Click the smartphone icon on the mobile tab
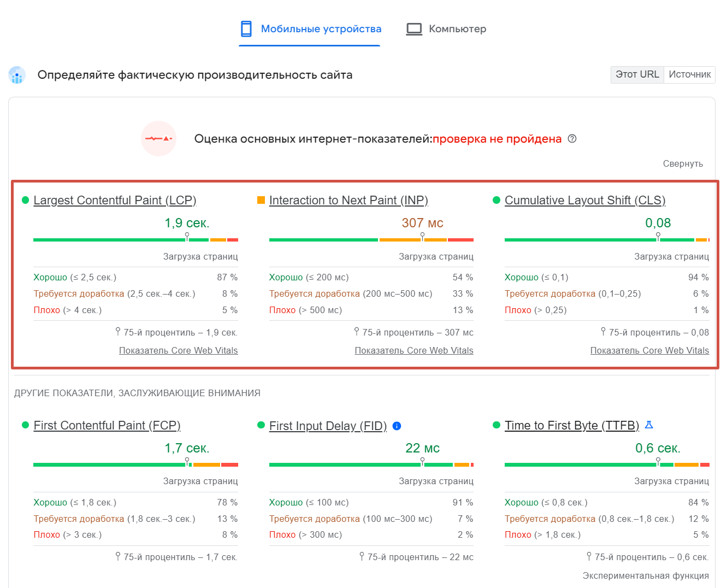 (247, 28)
